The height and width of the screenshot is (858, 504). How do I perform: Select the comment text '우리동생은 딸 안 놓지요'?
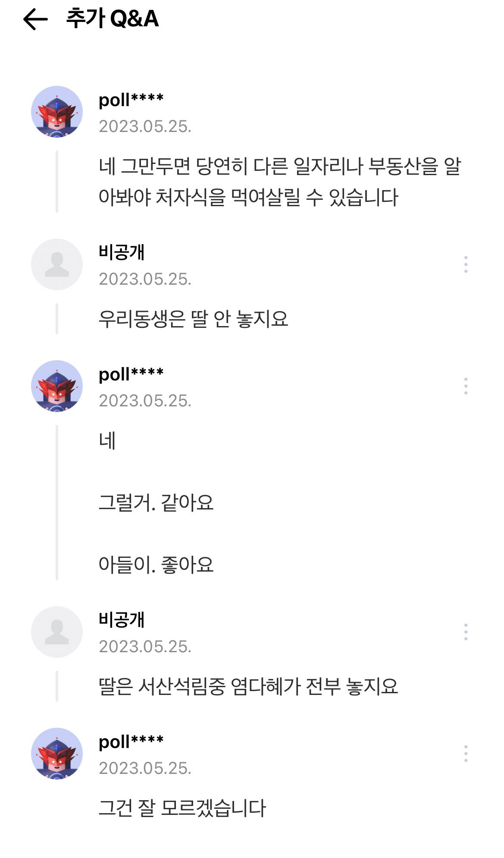point(193,319)
